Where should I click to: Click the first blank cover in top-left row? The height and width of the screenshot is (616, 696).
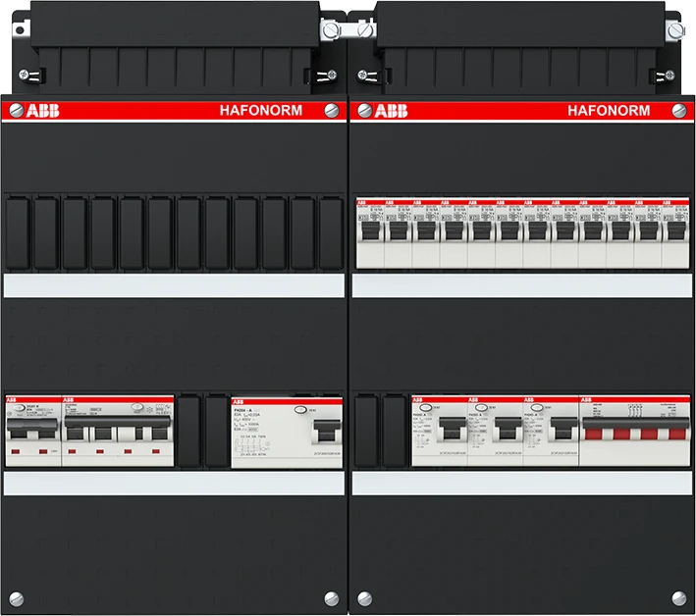coord(19,232)
